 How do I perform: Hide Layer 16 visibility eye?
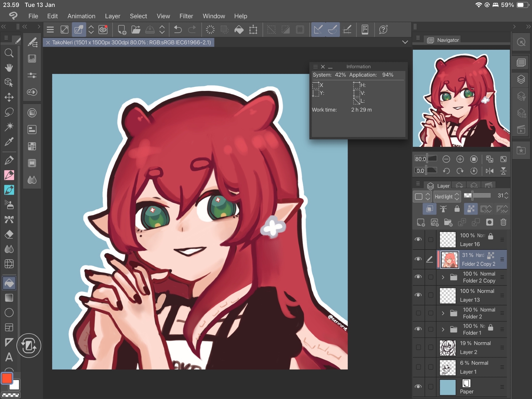point(418,239)
